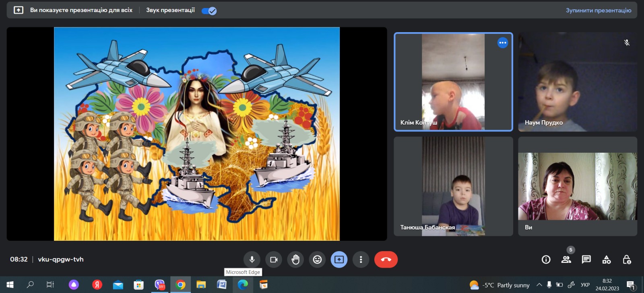This screenshot has width=644, height=293.
Task: Open the Windows Start menu
Action: click(10, 285)
